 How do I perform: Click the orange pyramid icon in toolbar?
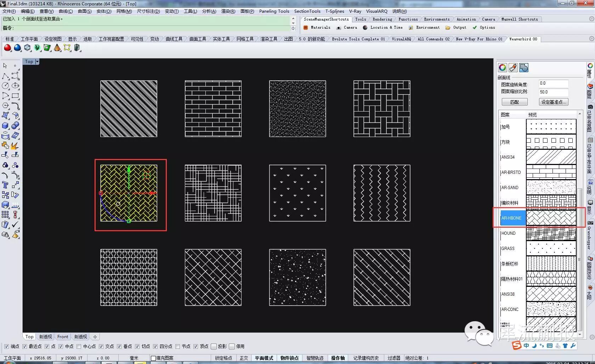[x=57, y=48]
